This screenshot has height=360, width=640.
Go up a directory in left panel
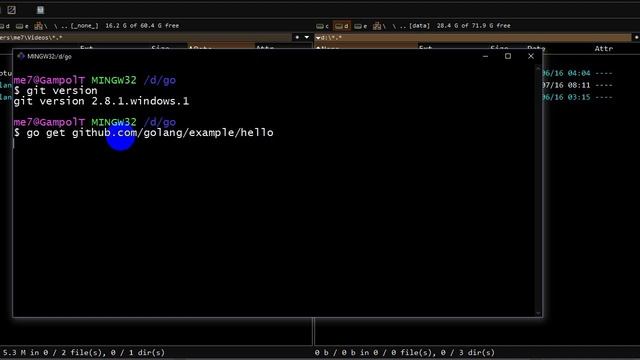click(64, 26)
